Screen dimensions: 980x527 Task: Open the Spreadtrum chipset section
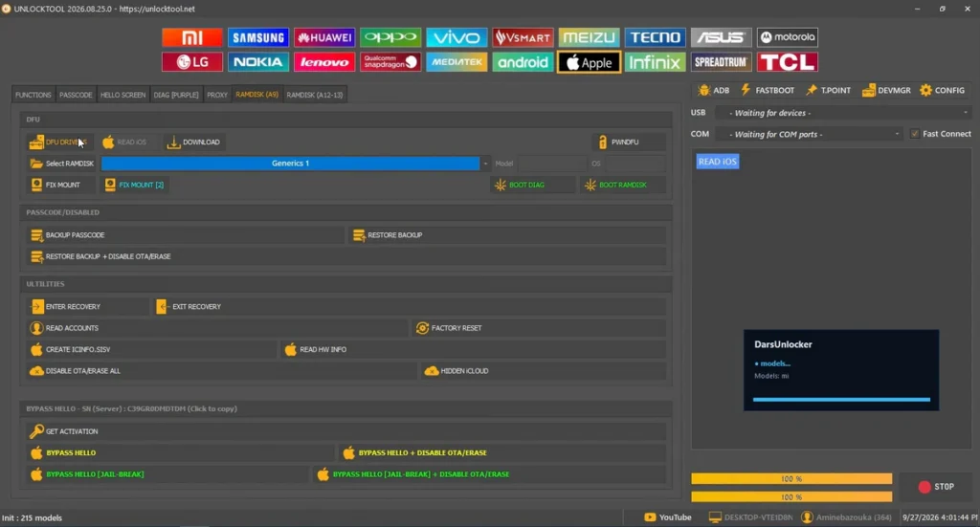coord(722,62)
